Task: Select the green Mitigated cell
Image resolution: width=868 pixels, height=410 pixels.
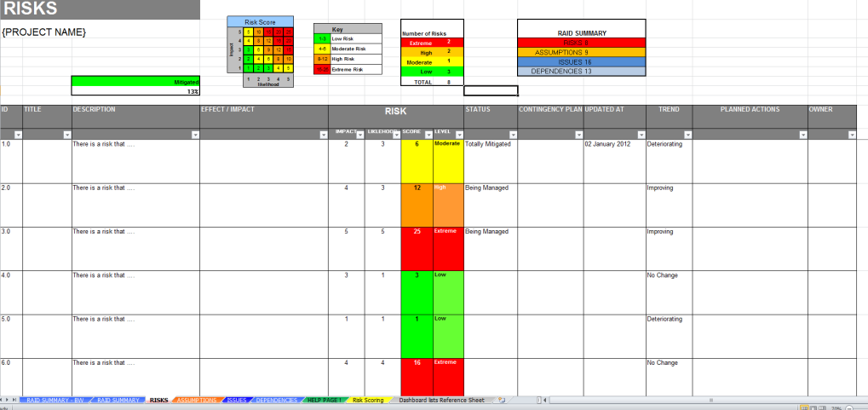Action: pos(135,82)
